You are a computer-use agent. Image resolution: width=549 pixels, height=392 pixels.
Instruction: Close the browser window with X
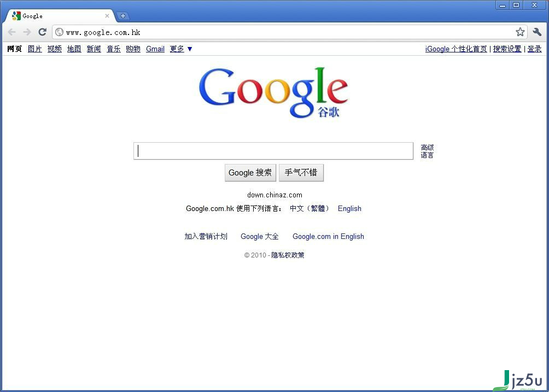click(534, 5)
